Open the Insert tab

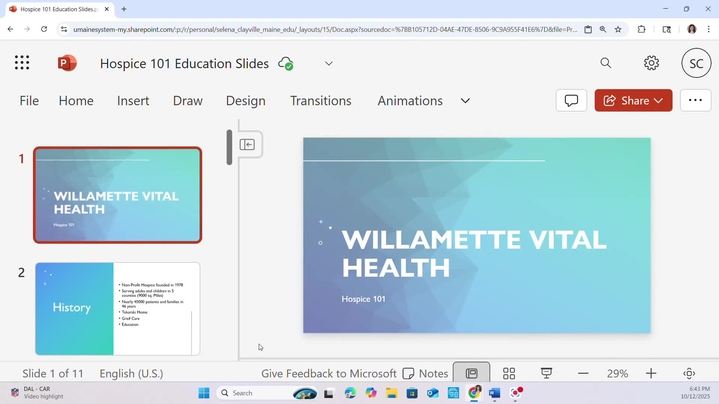pos(133,100)
